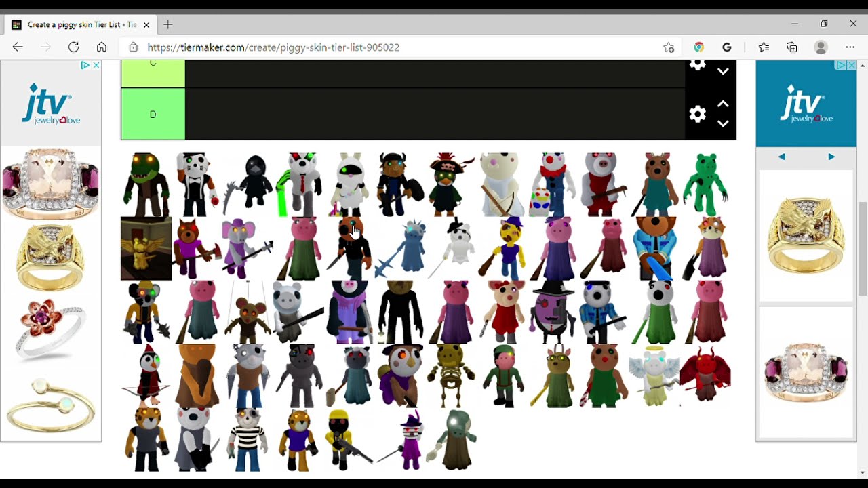Select the purple egg-shaped top hat skin
The image size is (868, 488).
tap(553, 312)
